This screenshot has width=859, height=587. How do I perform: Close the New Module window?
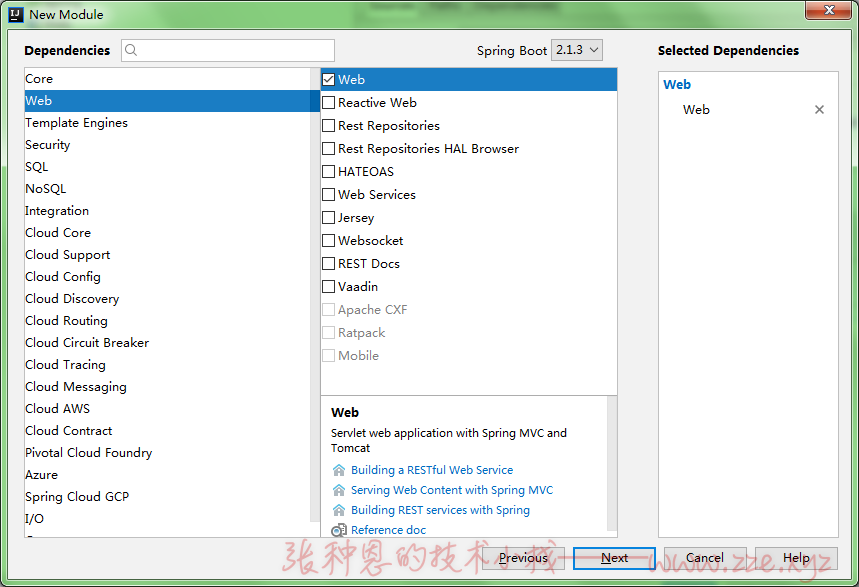click(829, 10)
